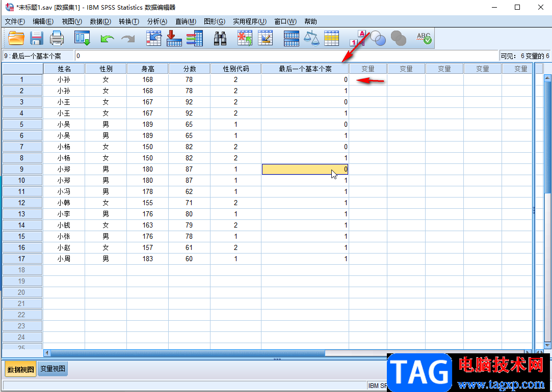This screenshot has width=552, height=392.
Task: Select the score cell 71
Action: [x=190, y=203]
